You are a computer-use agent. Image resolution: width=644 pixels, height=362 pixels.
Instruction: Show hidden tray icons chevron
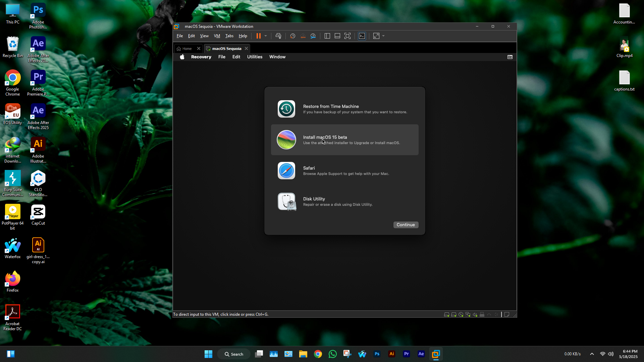click(592, 354)
